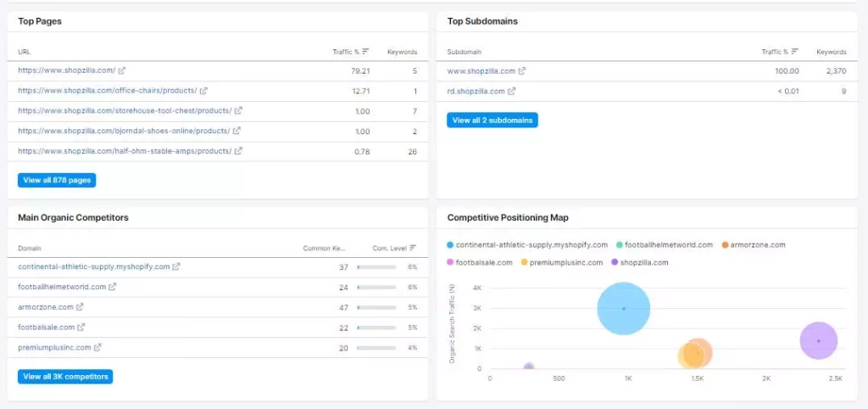The image size is (868, 409).
Task: Click common keywords value 47 for armorzone.com
Action: (x=344, y=307)
